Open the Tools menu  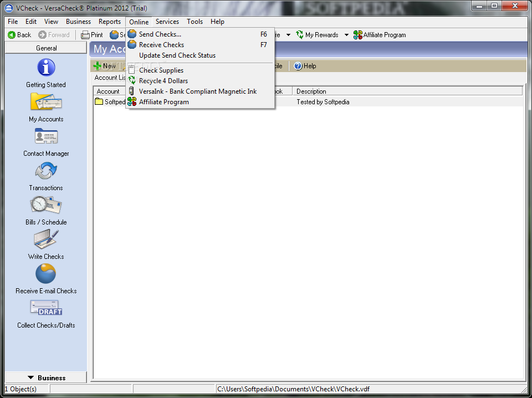tap(195, 22)
